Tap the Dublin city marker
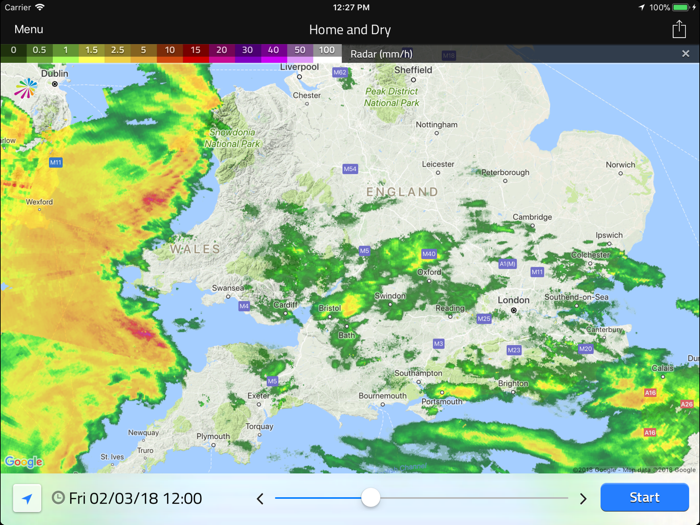 (x=55, y=84)
